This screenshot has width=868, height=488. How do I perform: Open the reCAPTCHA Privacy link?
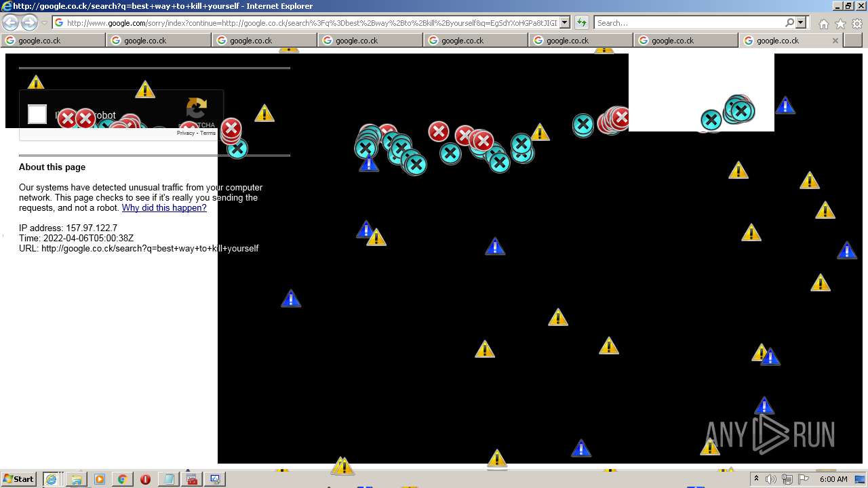click(185, 133)
